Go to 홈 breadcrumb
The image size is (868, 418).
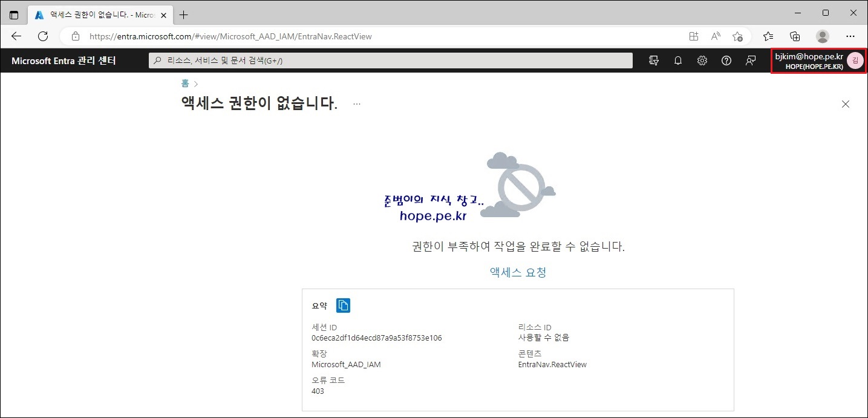click(x=185, y=83)
